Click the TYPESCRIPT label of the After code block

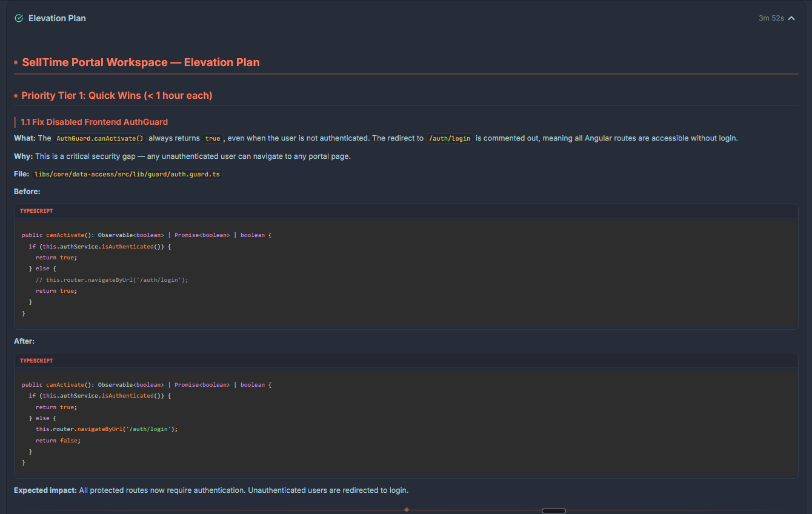pyautogui.click(x=36, y=361)
